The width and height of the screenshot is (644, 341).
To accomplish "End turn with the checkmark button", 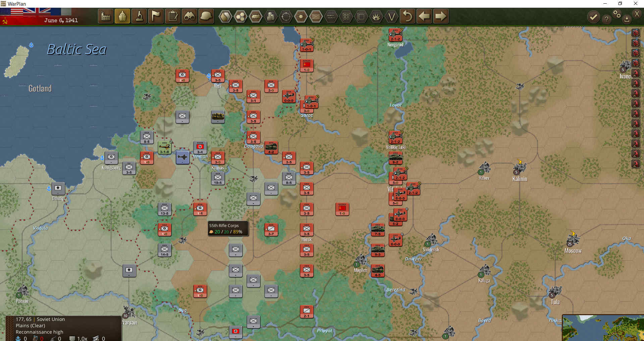I will click(x=593, y=17).
